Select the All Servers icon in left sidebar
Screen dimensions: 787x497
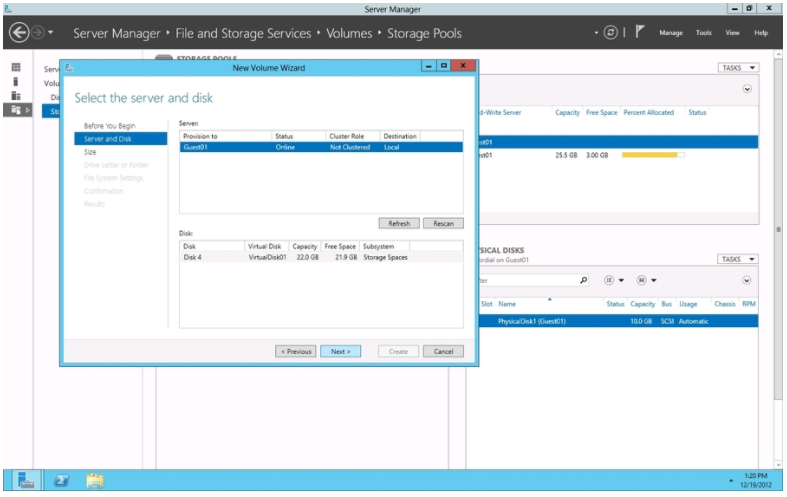[16, 96]
